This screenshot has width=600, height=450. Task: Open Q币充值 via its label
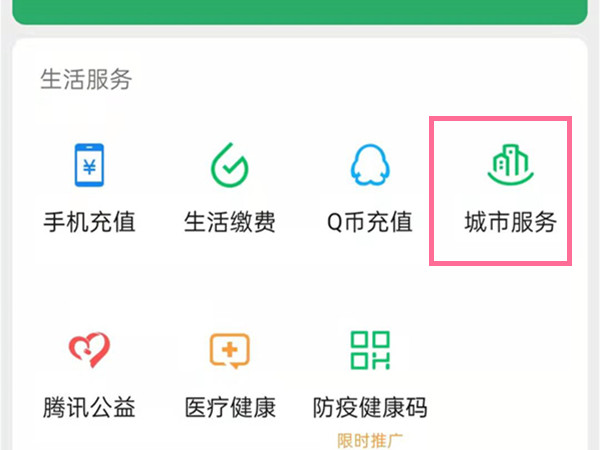[370, 222]
